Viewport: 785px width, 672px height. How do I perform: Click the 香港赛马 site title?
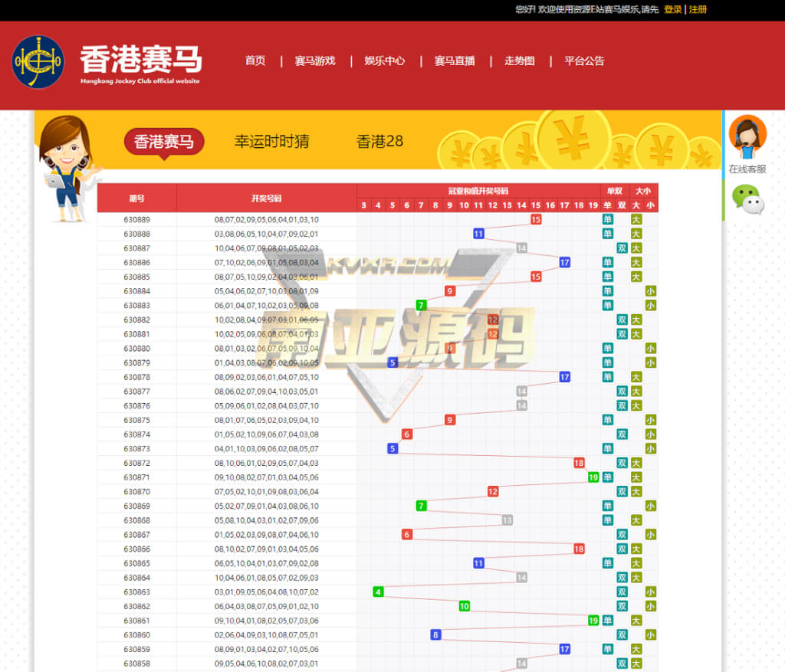[141, 59]
